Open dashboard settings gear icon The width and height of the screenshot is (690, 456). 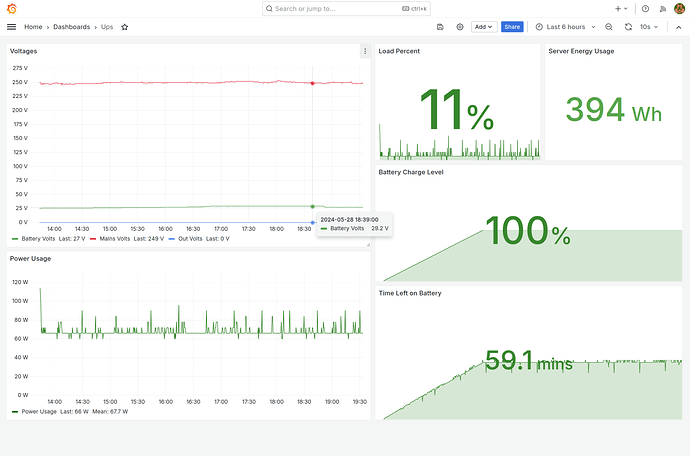click(x=460, y=27)
